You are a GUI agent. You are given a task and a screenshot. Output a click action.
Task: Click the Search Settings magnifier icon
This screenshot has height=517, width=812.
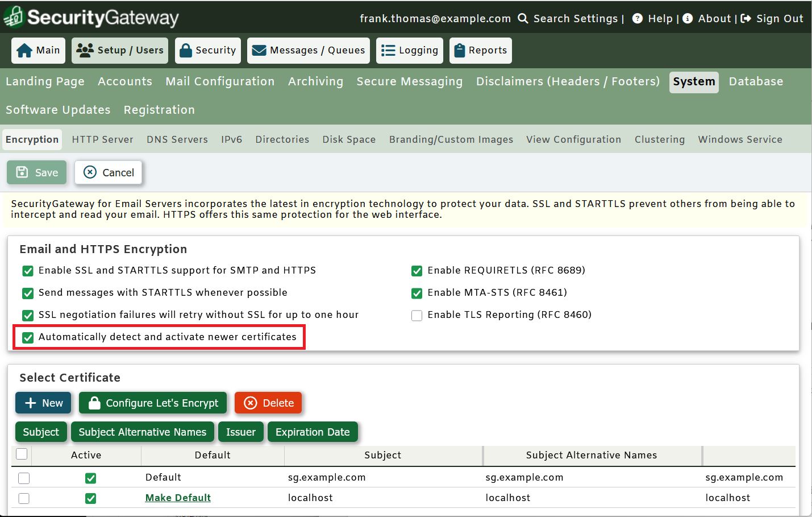(523, 18)
